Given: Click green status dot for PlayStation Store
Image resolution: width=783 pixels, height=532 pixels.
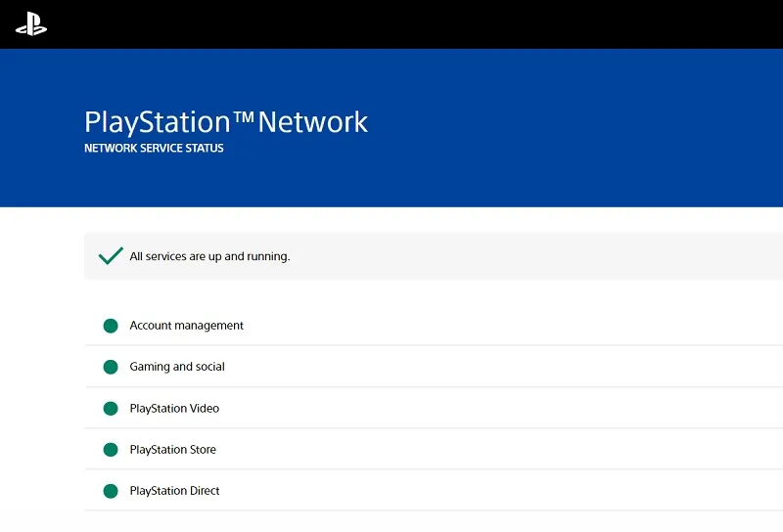Looking at the screenshot, I should (111, 450).
